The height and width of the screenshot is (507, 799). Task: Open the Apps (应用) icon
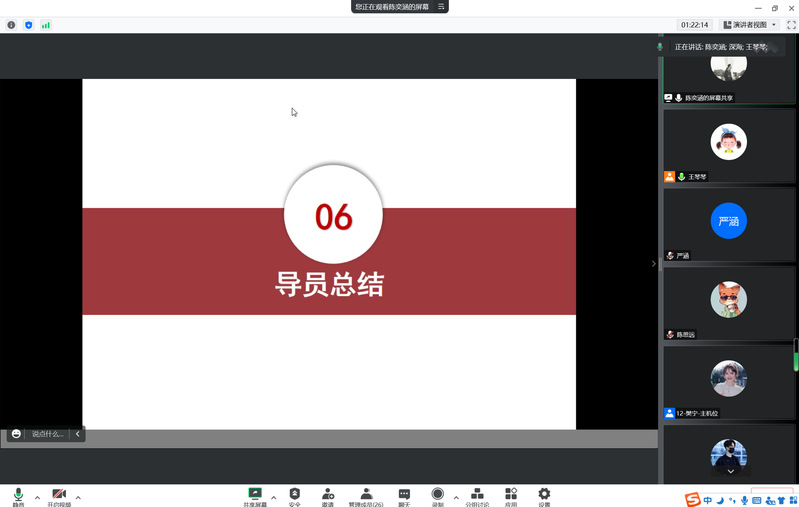tap(511, 495)
